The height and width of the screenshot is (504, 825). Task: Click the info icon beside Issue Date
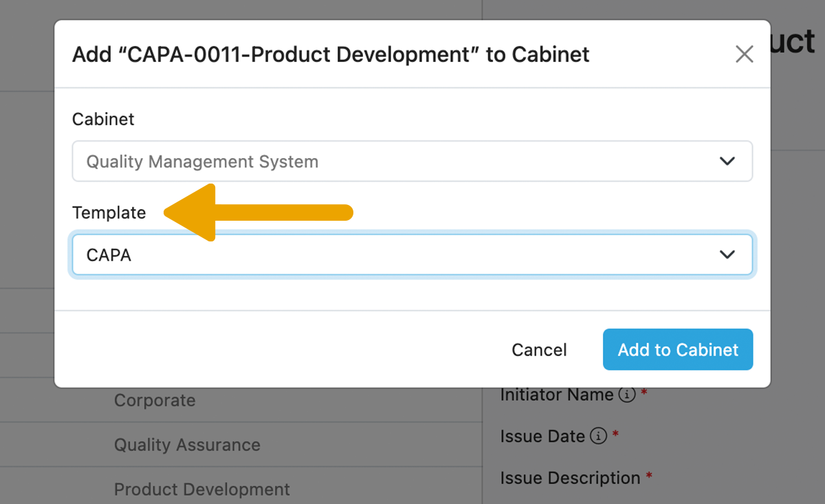pos(598,436)
